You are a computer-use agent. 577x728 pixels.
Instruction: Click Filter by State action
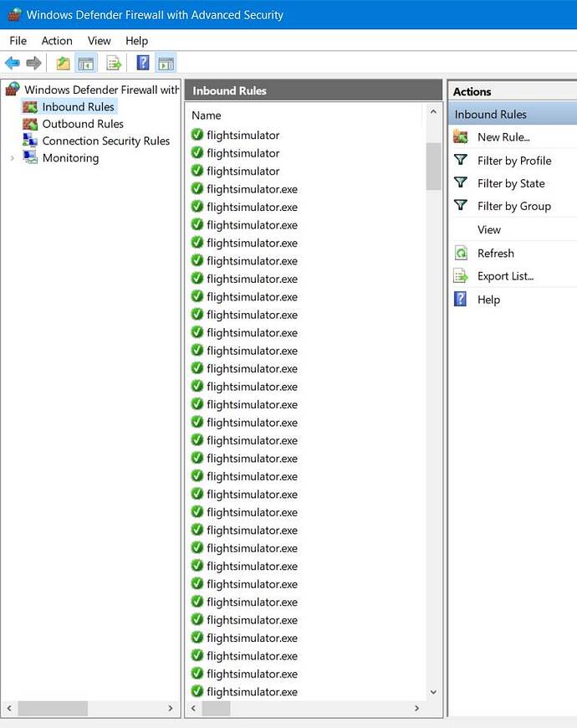[x=511, y=183]
